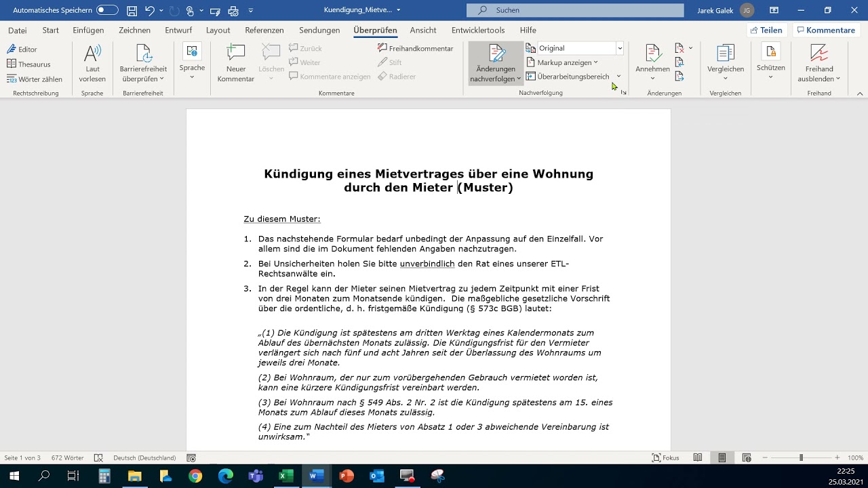The width and height of the screenshot is (868, 488).
Task: Open Microsoft Teams from the taskbar
Action: pyautogui.click(x=256, y=476)
